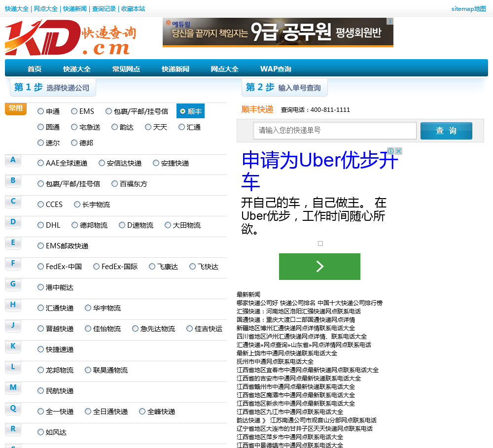Screen dimensions: 493x448
Task: Open news 最新上饶市中通网点
Action: pos(287,353)
